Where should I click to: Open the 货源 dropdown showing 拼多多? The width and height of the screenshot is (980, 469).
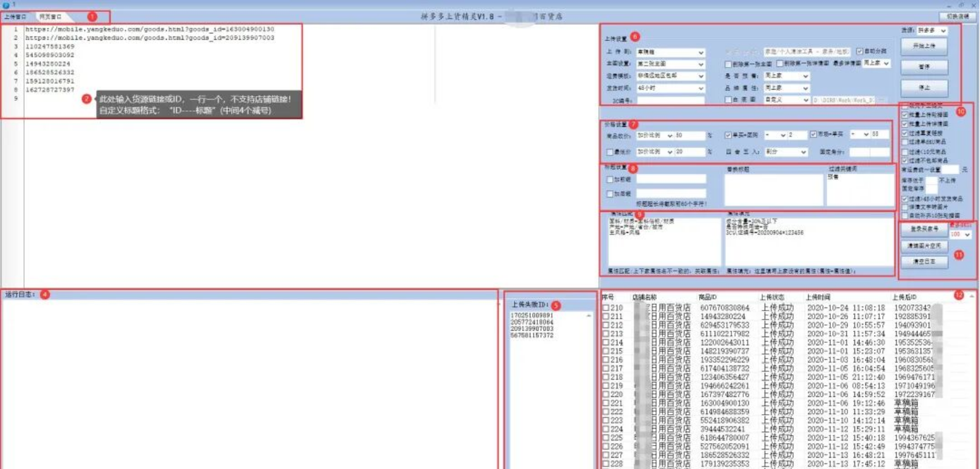(933, 31)
